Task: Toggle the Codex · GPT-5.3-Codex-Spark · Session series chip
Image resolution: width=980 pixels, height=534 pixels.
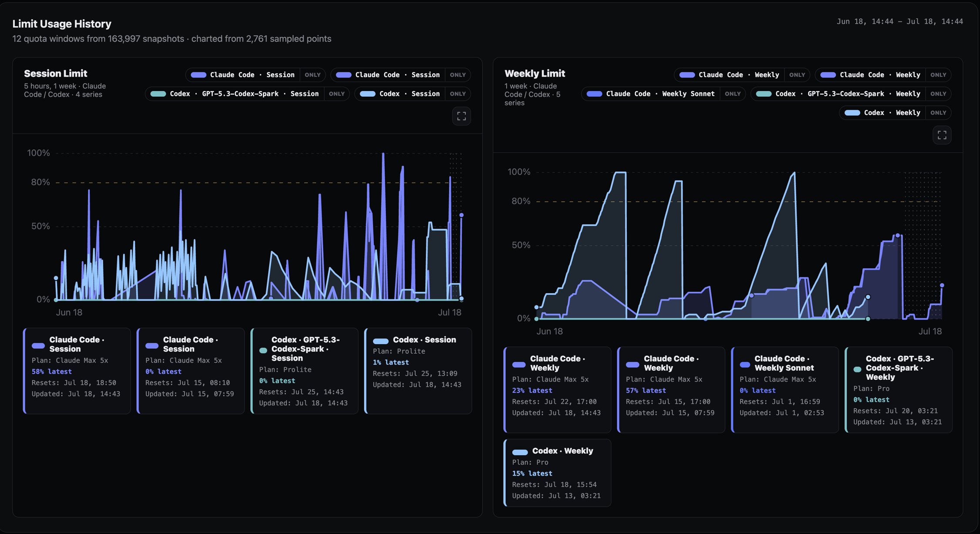Action: pos(234,94)
